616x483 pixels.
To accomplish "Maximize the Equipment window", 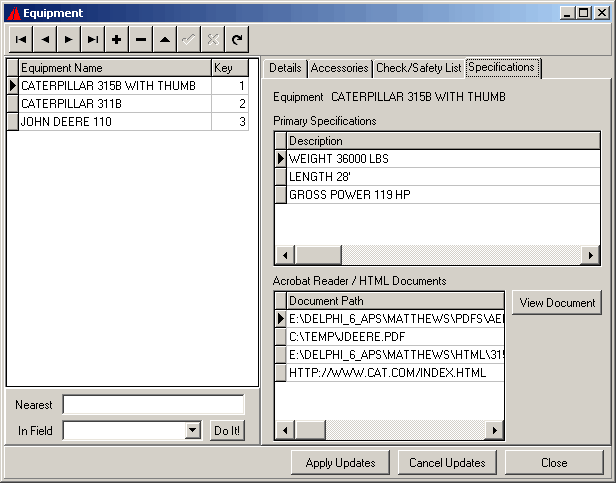I will click(x=583, y=13).
